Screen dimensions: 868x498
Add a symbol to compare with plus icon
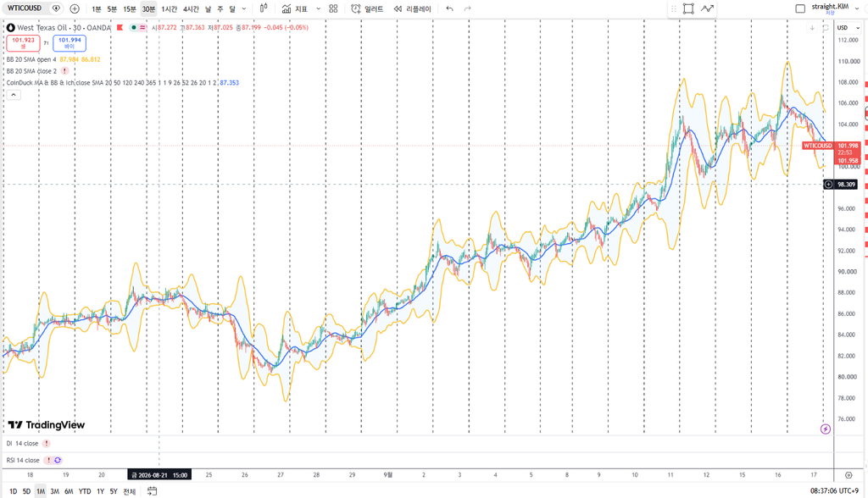pyautogui.click(x=75, y=8)
